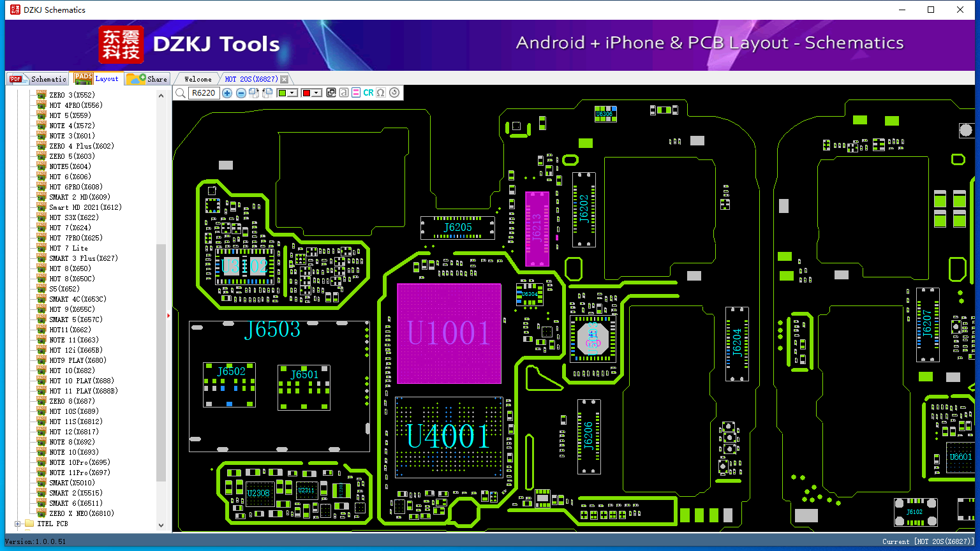
Task: Click the omega resistance icon
Action: (381, 93)
